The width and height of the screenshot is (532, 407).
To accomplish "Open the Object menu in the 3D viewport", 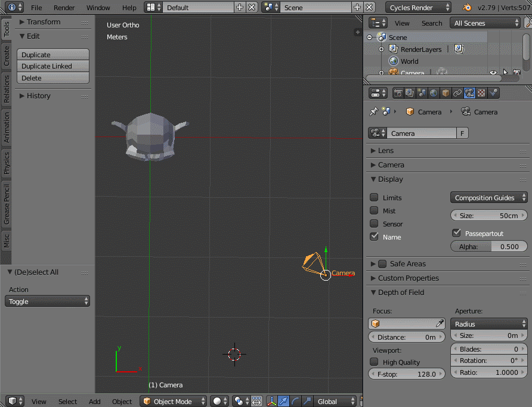I will coord(122,401).
